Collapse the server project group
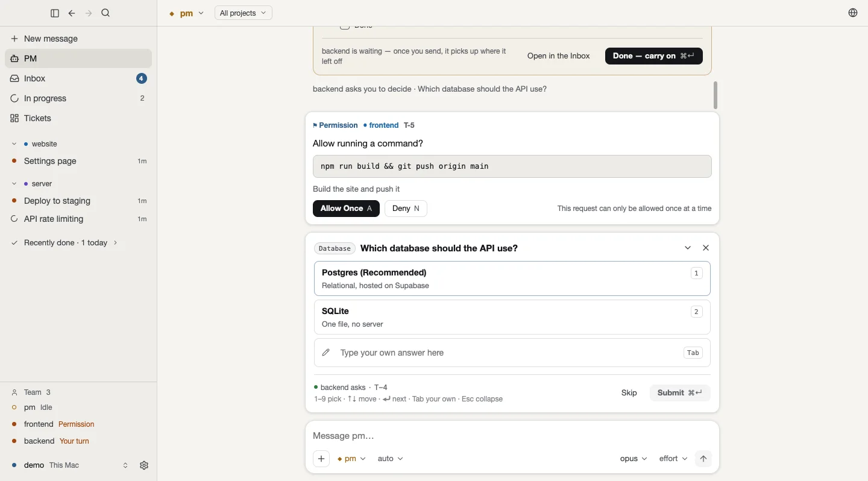Screen dimensions: 868x481 tap(14, 184)
